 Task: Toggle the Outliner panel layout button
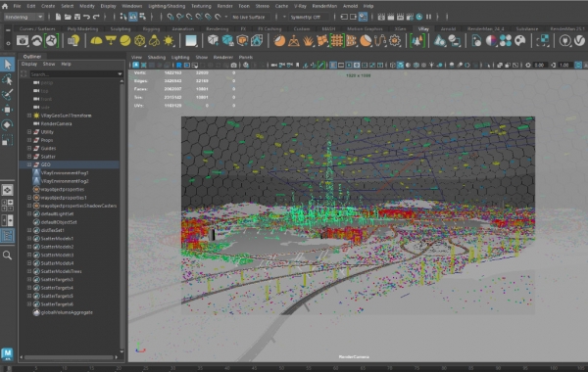coord(8,235)
